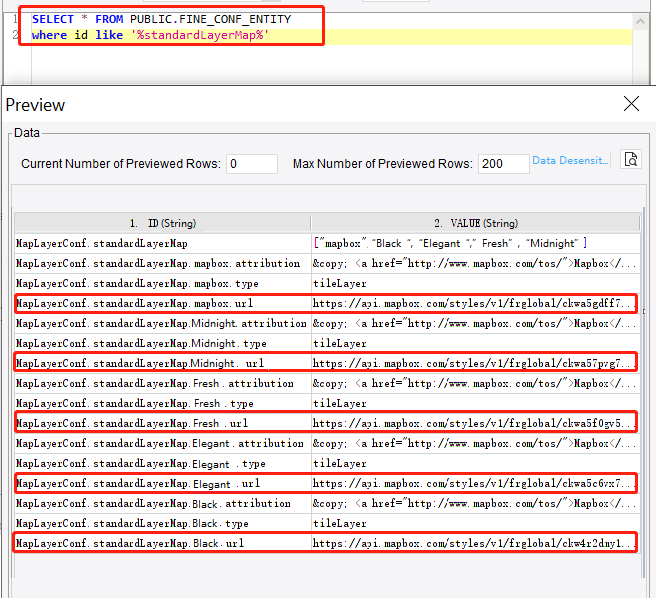Click the preview icon beside Data Desensitization

[x=630, y=160]
